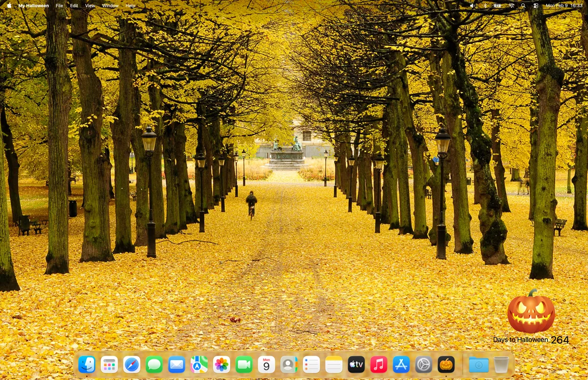Open System Settings from the Dock
The height and width of the screenshot is (380, 588).
click(423, 364)
